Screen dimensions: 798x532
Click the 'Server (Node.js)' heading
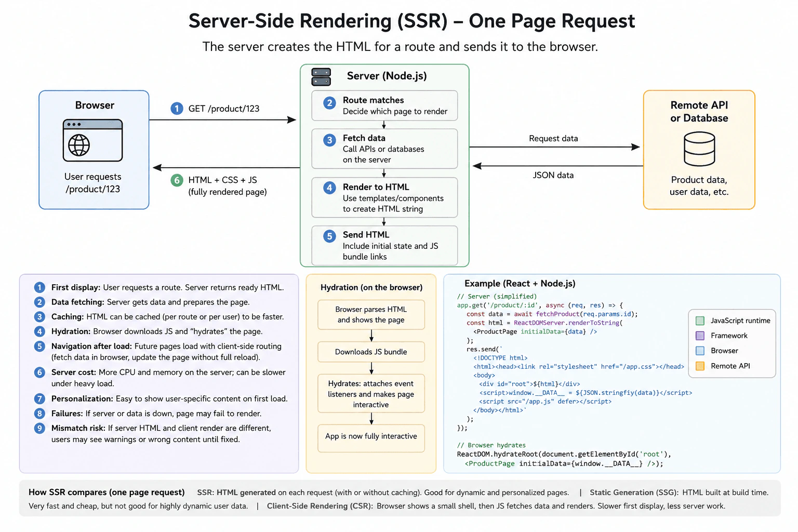click(x=387, y=76)
